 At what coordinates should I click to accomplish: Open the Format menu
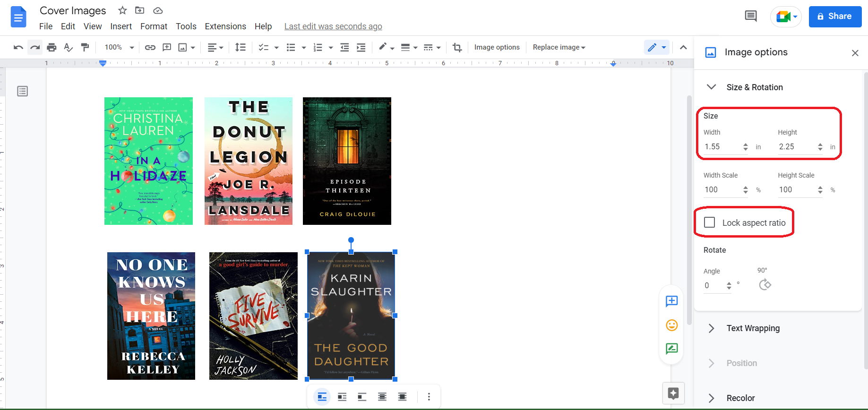tap(154, 26)
